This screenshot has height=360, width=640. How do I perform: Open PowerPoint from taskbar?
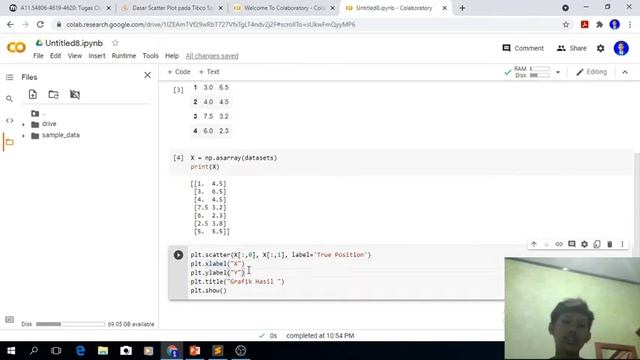(195, 351)
